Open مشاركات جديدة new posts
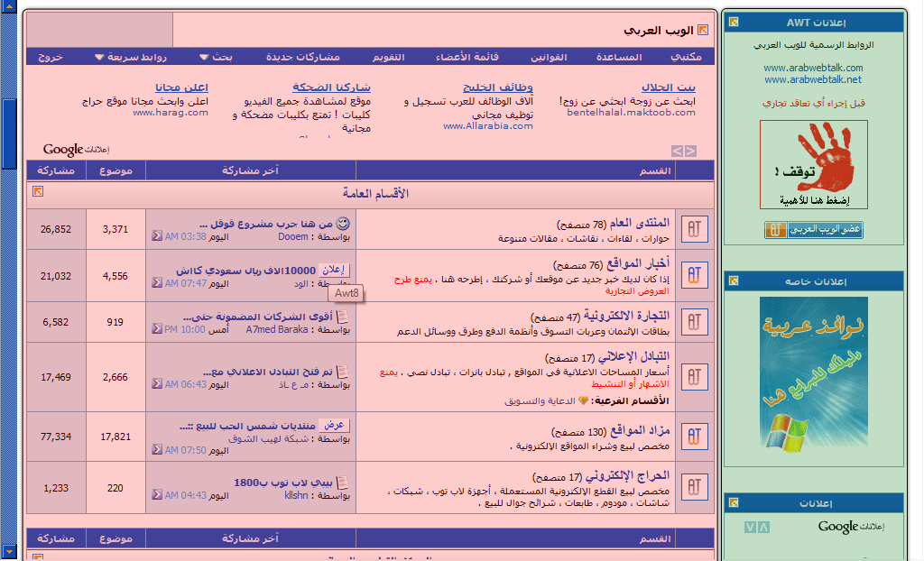The height and width of the screenshot is (561, 924). [x=303, y=57]
